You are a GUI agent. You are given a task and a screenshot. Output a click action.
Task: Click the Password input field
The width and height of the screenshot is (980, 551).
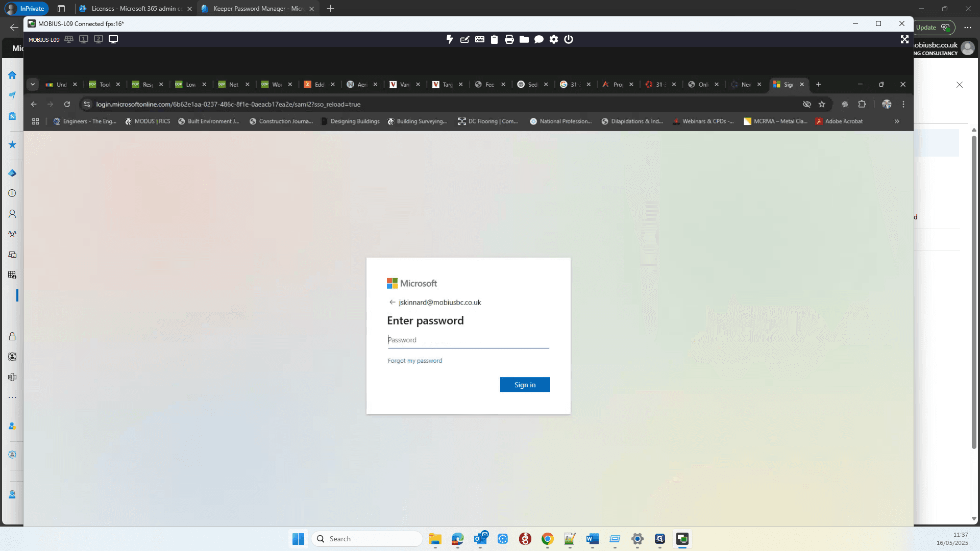pos(468,340)
